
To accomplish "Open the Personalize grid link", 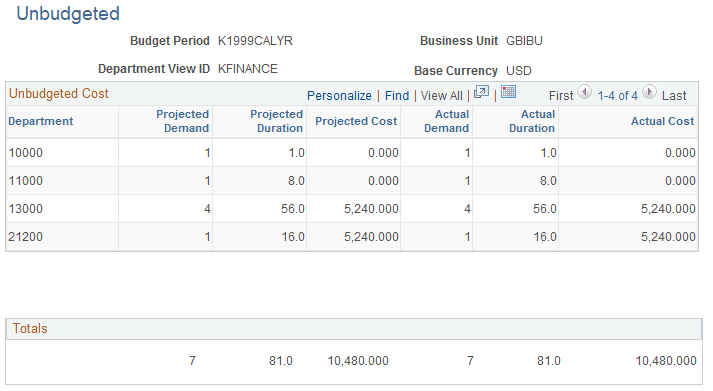I will 339,95.
